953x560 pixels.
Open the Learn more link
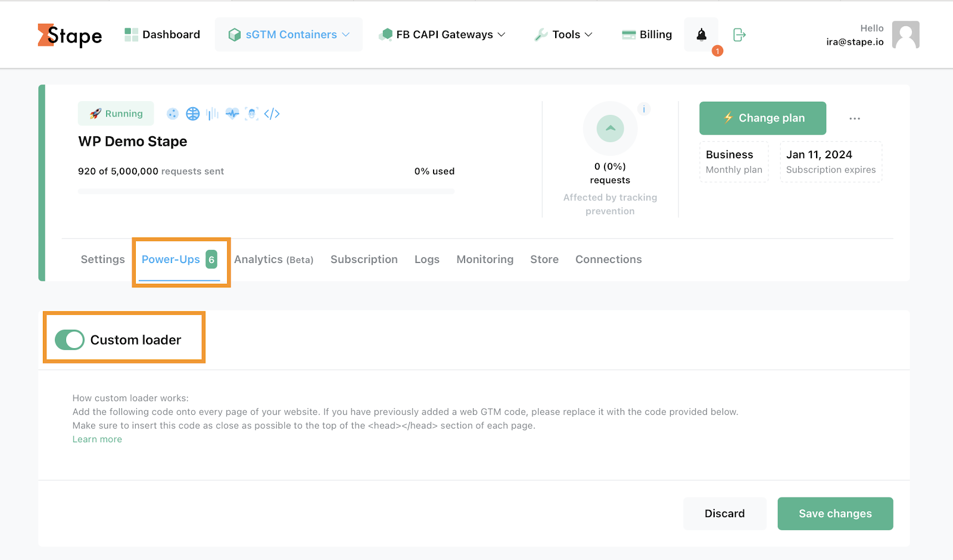tap(96, 439)
